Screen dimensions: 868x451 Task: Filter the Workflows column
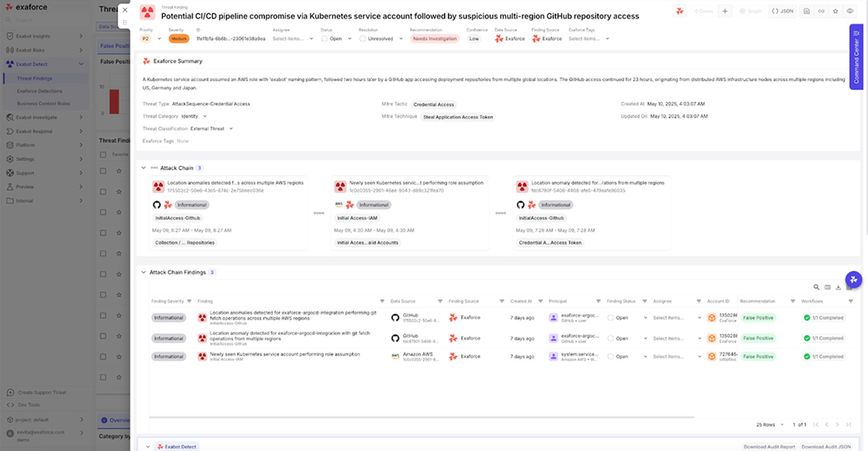[850, 301]
